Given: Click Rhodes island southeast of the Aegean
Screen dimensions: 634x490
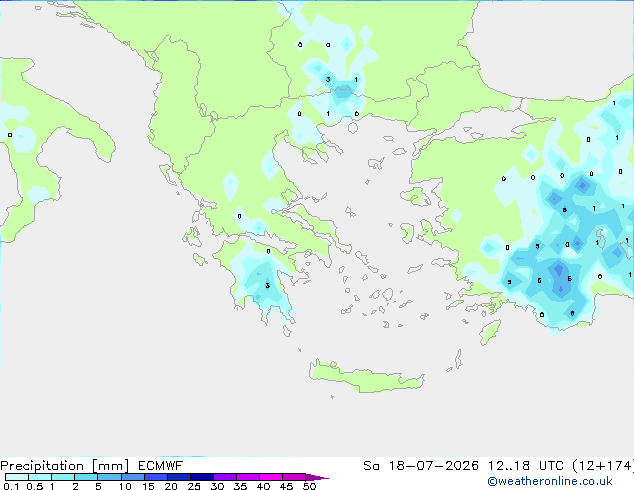Looking at the screenshot, I should pyautogui.click(x=490, y=332).
